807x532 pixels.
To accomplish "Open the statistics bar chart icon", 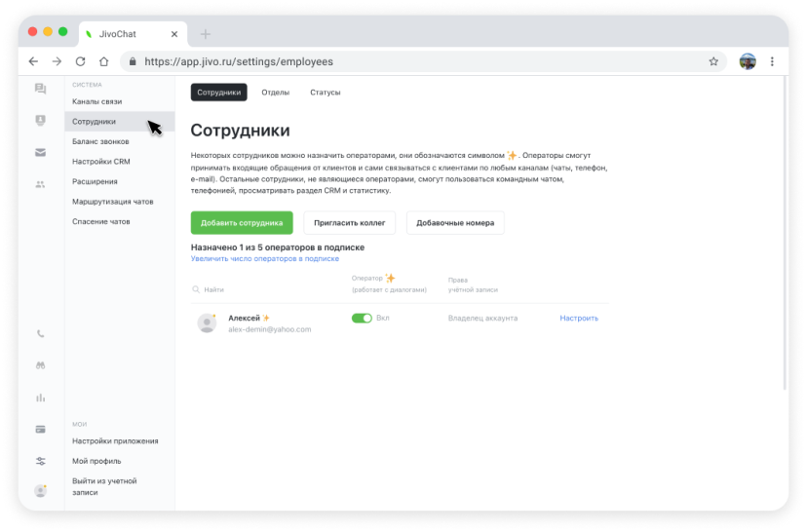I will click(40, 398).
